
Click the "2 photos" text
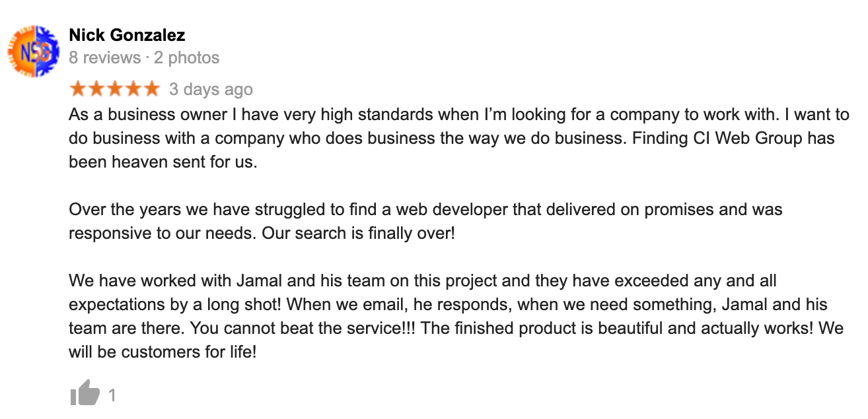187,57
